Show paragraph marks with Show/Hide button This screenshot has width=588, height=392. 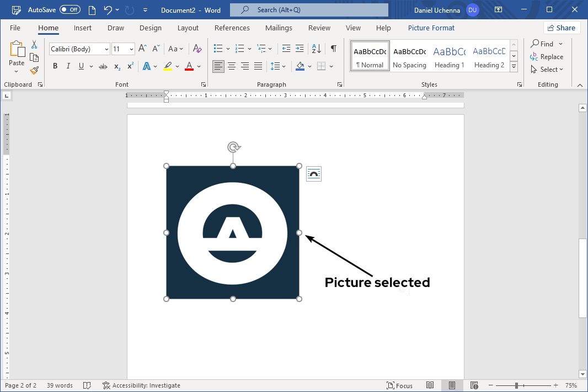click(x=333, y=49)
